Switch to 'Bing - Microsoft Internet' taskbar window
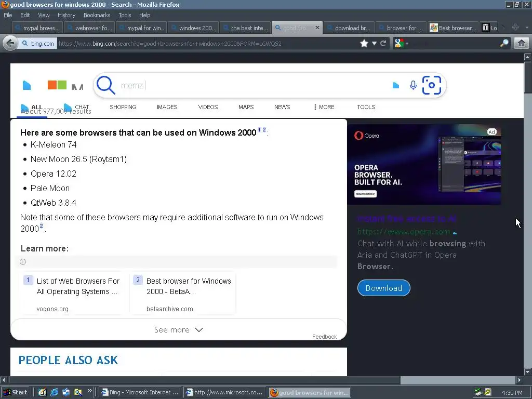 click(141, 392)
